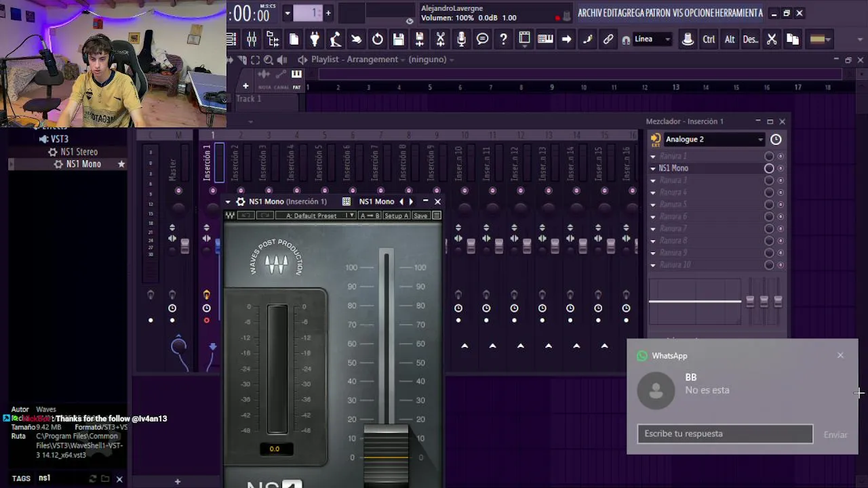Open the AGREGA menu
The height and width of the screenshot is (488, 868).
coord(634,13)
